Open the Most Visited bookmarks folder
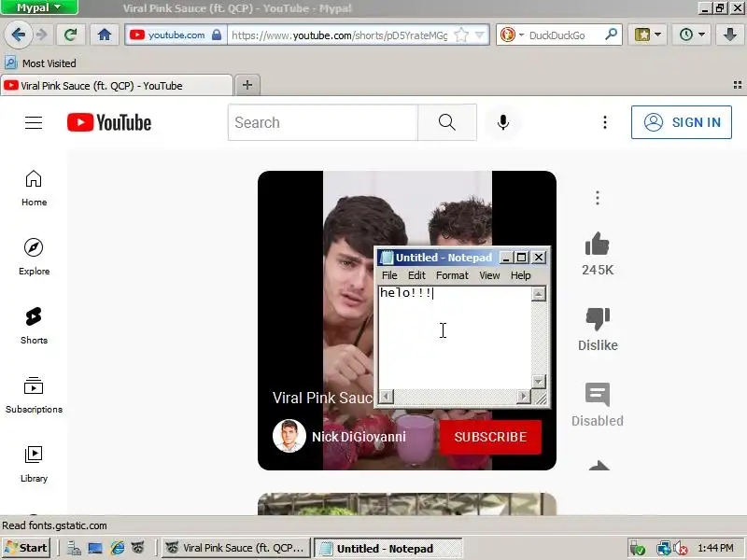Screen dimensions: 747x560 click(41, 63)
